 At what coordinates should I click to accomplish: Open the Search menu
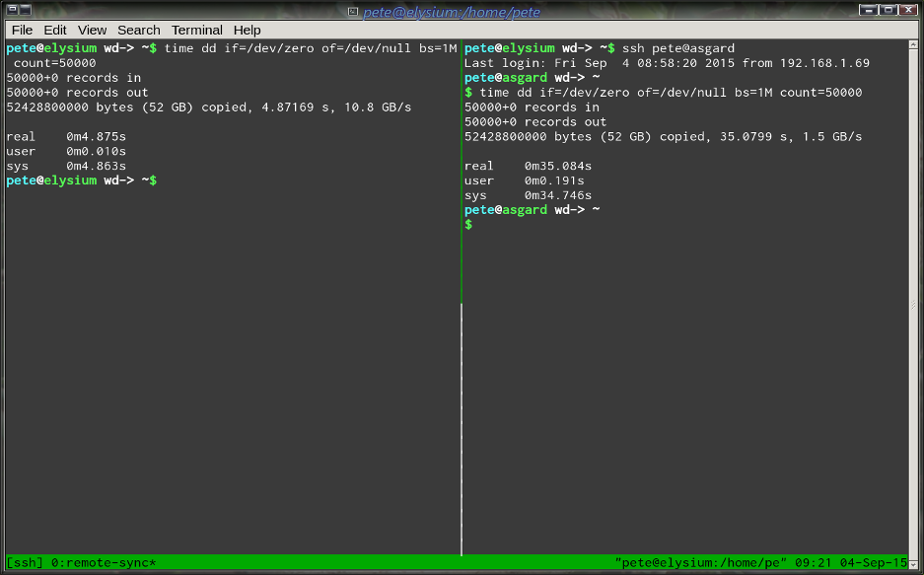tap(138, 30)
